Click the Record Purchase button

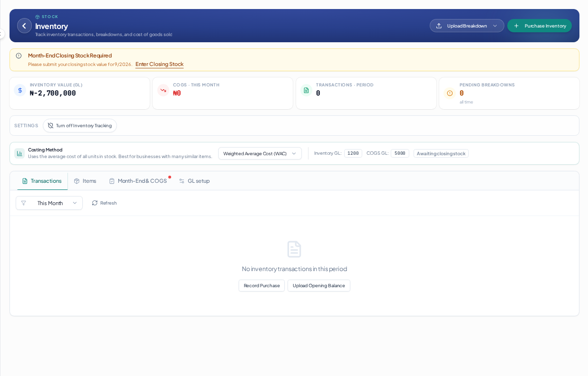pyautogui.click(x=261, y=285)
